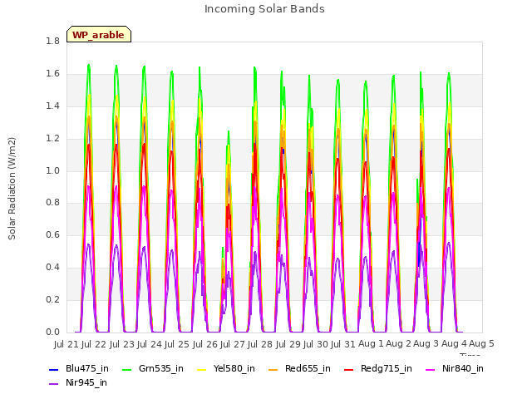Click the Jul 22 x-axis tick label
Image resolution: width=532 pixels, height=399 pixels.
pos(94,344)
